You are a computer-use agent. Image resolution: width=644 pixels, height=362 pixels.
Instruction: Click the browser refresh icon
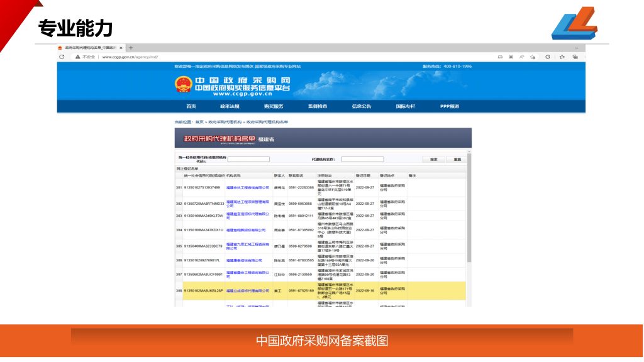[x=62, y=57]
